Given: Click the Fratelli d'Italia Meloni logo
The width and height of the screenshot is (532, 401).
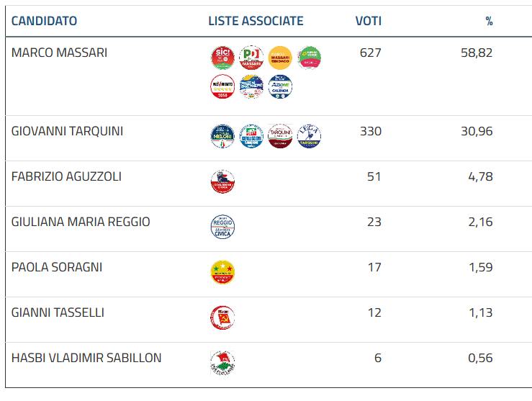Looking at the screenshot, I should [x=222, y=136].
